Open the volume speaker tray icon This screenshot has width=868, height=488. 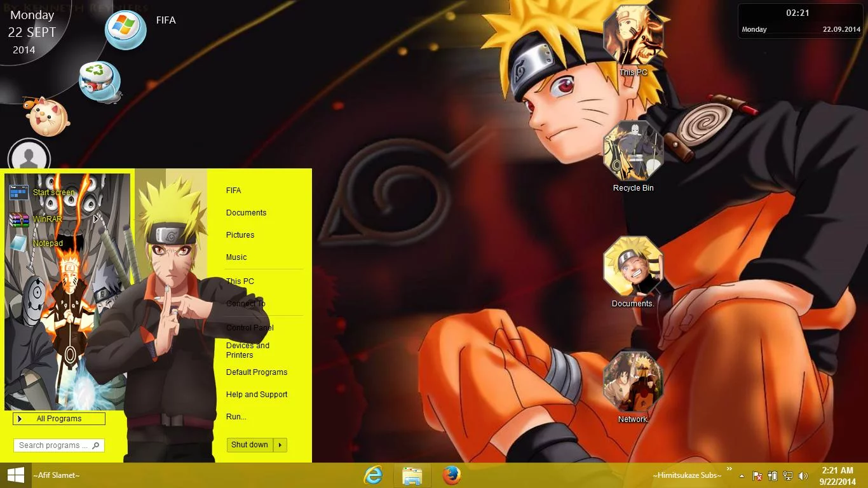pos(803,476)
